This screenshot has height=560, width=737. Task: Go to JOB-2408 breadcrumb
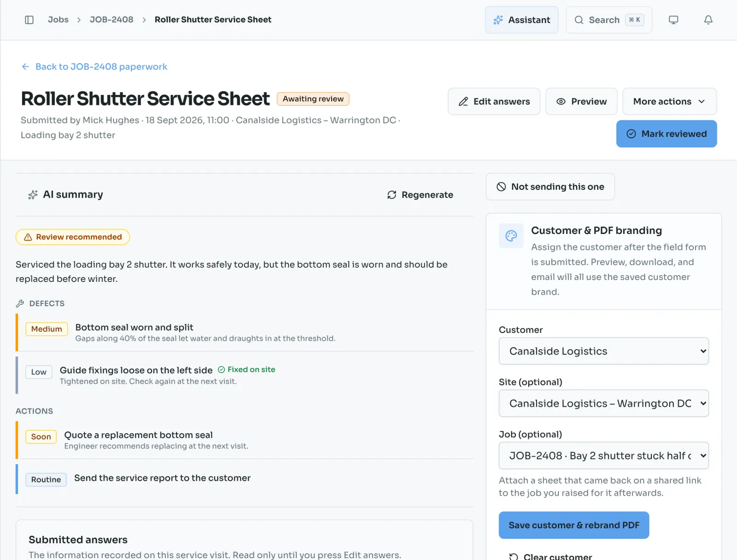click(x=111, y=20)
